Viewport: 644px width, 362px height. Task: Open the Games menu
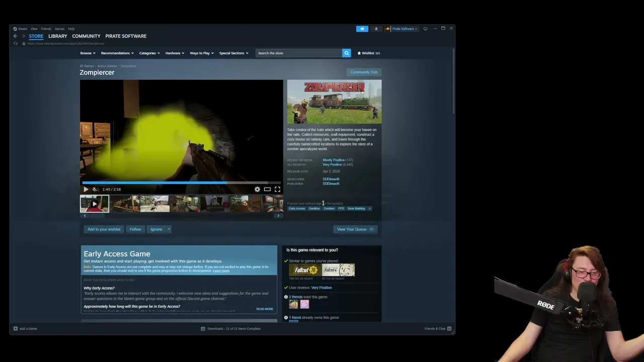tap(59, 29)
